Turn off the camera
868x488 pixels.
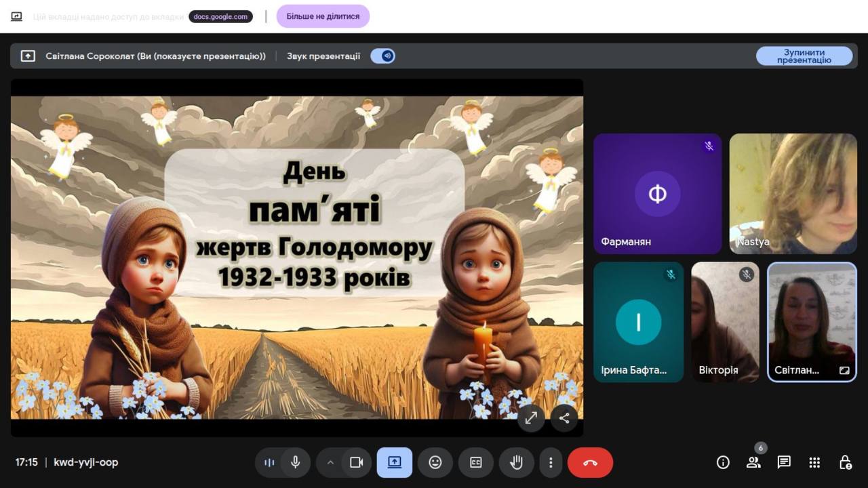coord(356,462)
